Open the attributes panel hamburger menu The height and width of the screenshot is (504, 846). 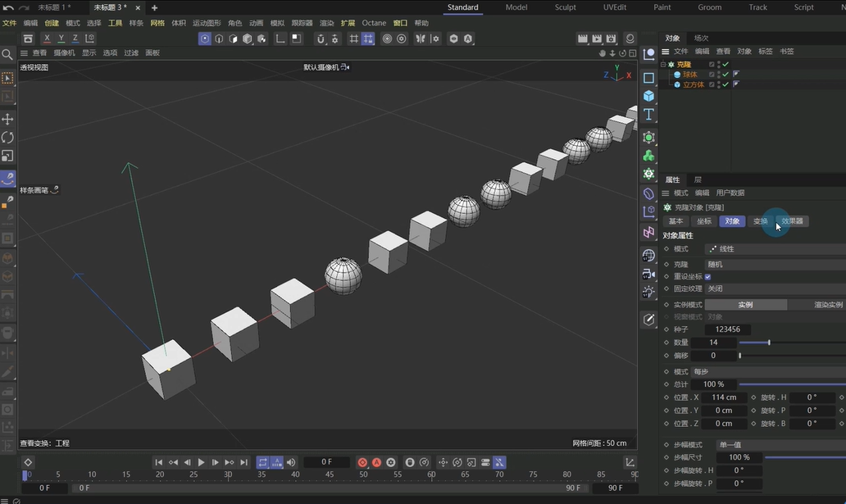666,193
